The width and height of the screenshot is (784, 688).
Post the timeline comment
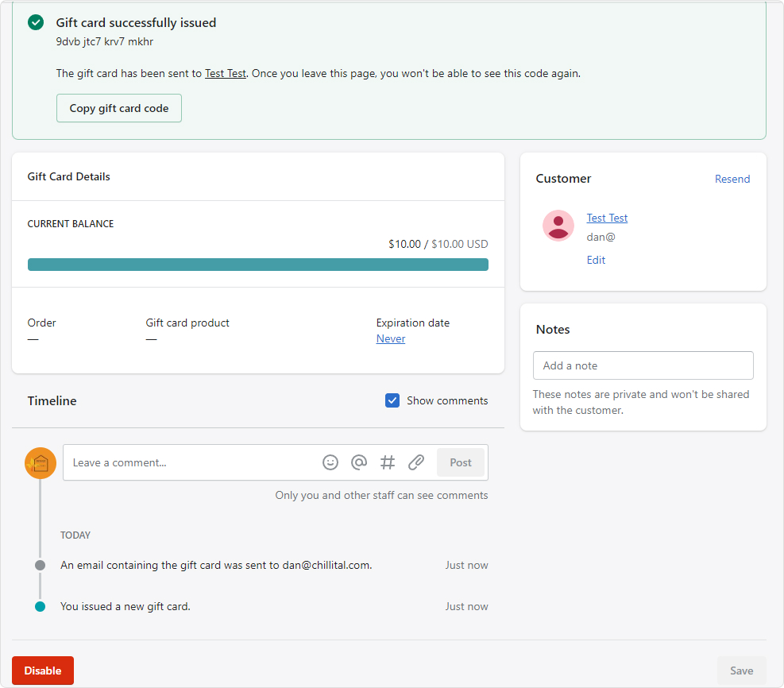point(461,462)
